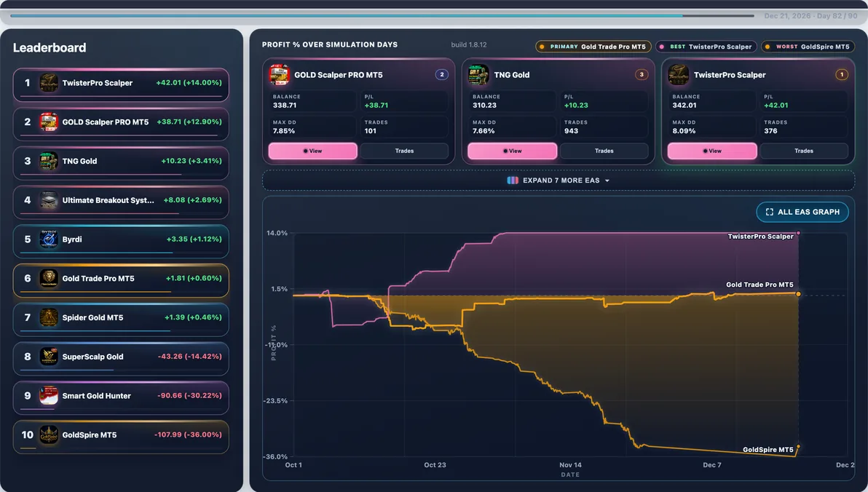Select leaderboard row 10 GoldSpire MT5
Viewport: 868px width, 492px height.
click(x=121, y=437)
